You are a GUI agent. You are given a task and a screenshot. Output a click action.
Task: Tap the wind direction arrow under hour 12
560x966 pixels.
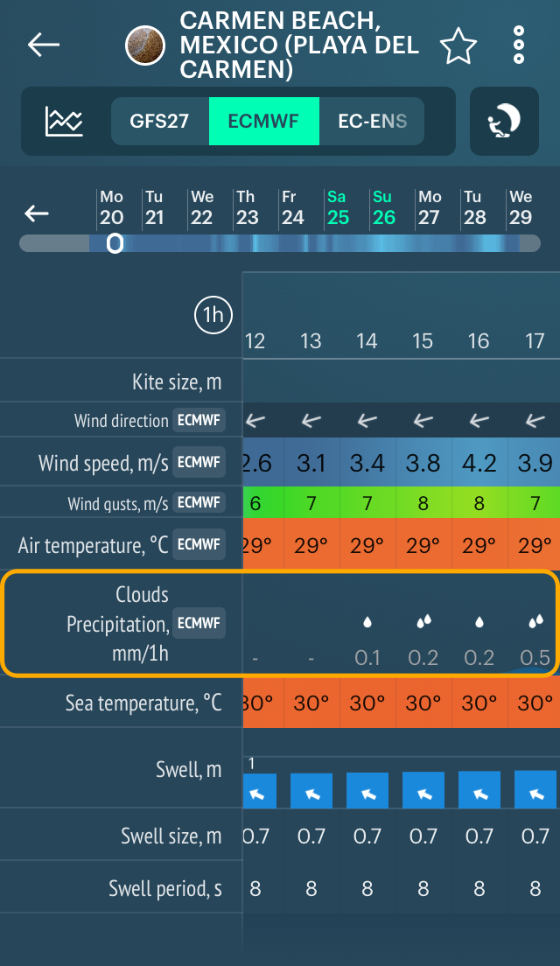point(255,420)
